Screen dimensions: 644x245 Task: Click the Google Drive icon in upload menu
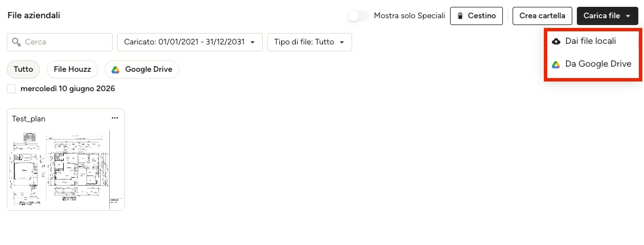click(x=556, y=64)
